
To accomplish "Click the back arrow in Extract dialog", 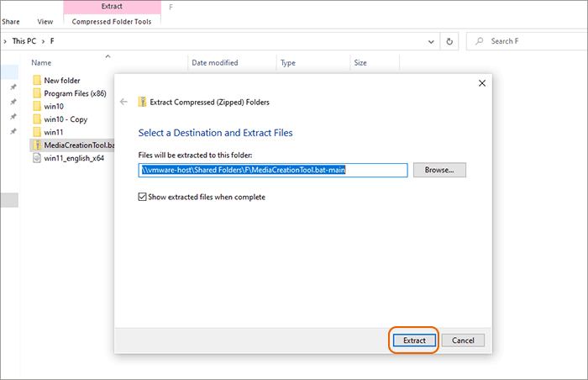I will pyautogui.click(x=124, y=102).
